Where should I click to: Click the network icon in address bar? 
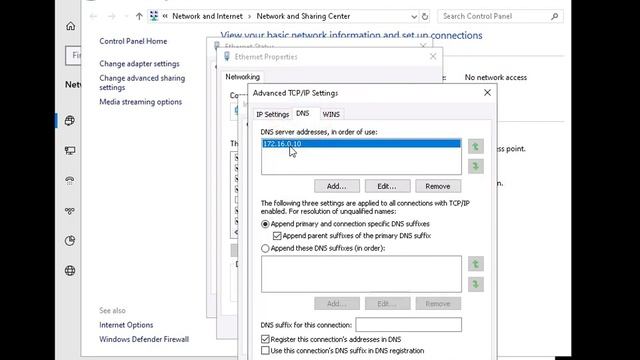tap(154, 16)
